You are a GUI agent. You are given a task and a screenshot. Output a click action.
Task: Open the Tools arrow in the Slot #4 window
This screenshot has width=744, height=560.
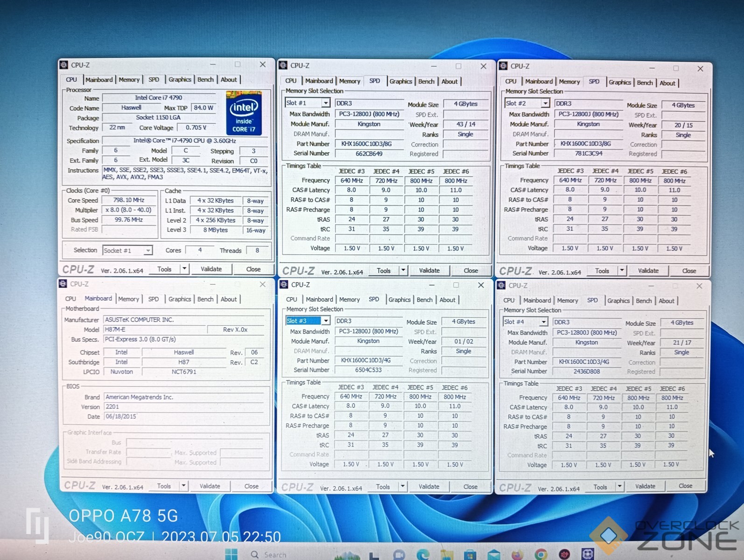pyautogui.click(x=620, y=486)
